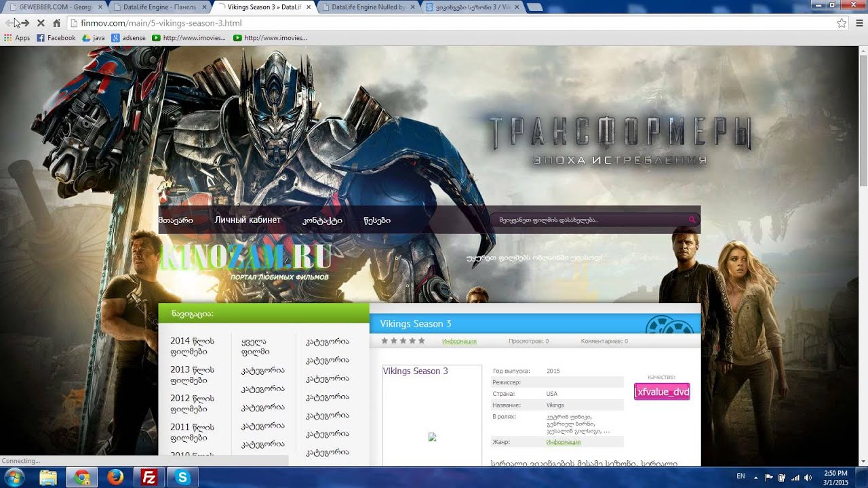868x488 pixels.
Task: Click the search magnifier icon on the site
Action: [x=692, y=220]
